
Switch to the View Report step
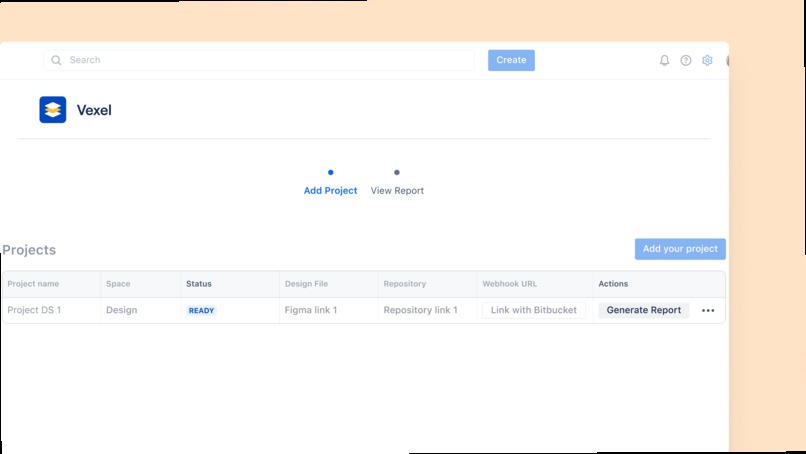(x=397, y=191)
